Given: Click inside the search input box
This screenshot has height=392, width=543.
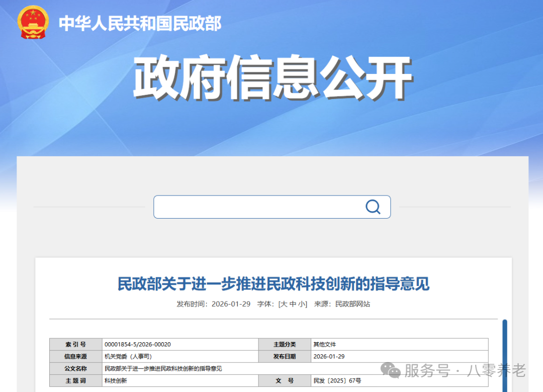Looking at the screenshot, I should [251, 207].
